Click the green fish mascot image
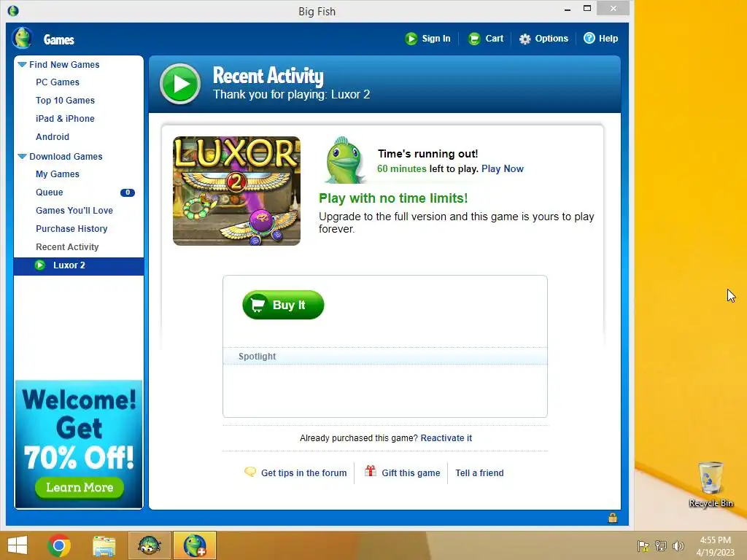747x560 pixels. tap(344, 160)
